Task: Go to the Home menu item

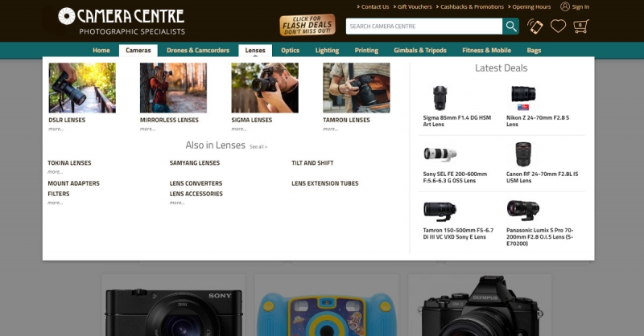Action: pyautogui.click(x=101, y=50)
